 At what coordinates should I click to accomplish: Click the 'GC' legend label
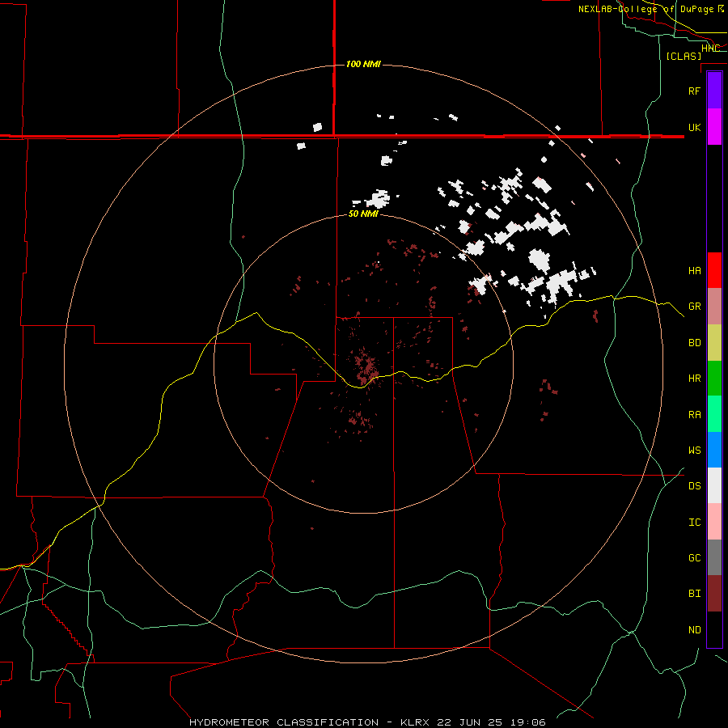(694, 558)
